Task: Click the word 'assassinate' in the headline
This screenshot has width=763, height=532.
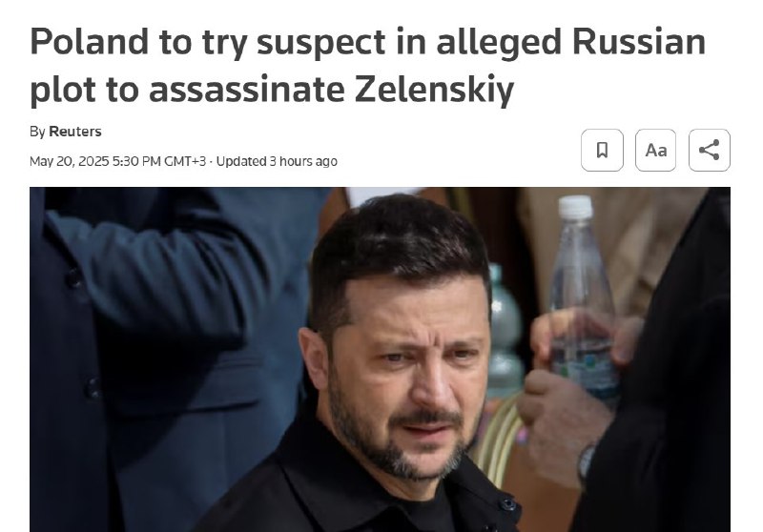Action: coord(247,90)
